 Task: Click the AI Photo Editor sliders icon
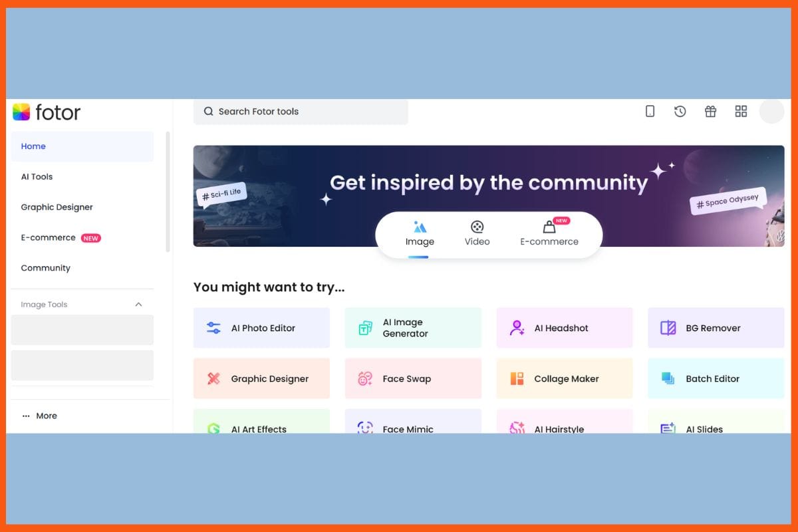(x=213, y=328)
